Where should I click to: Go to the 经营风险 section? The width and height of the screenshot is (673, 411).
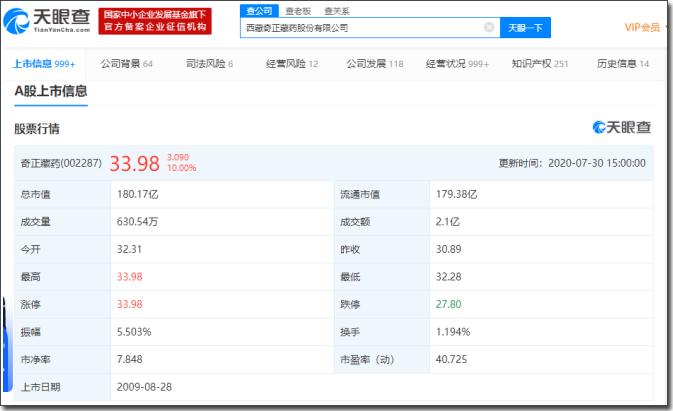tap(292, 64)
